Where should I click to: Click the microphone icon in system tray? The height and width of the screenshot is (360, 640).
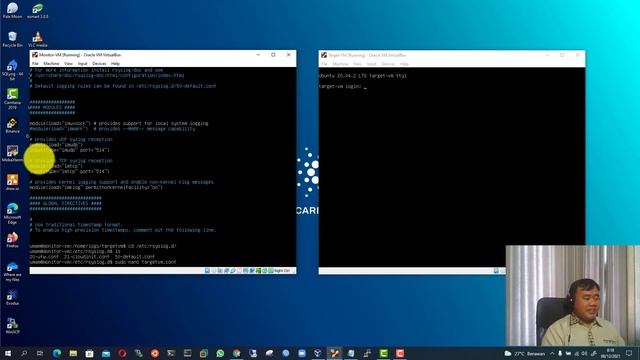point(560,353)
